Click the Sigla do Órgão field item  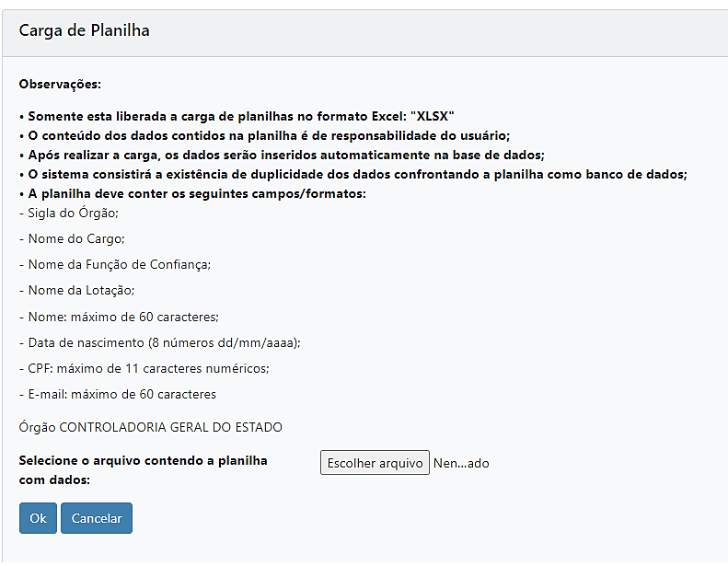point(69,213)
